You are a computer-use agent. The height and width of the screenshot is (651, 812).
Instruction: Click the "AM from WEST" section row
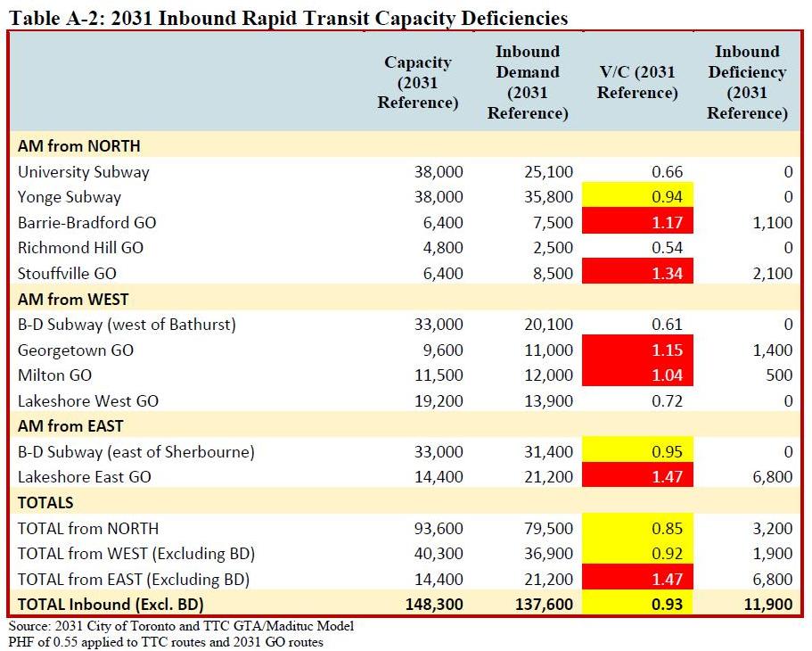click(x=72, y=299)
